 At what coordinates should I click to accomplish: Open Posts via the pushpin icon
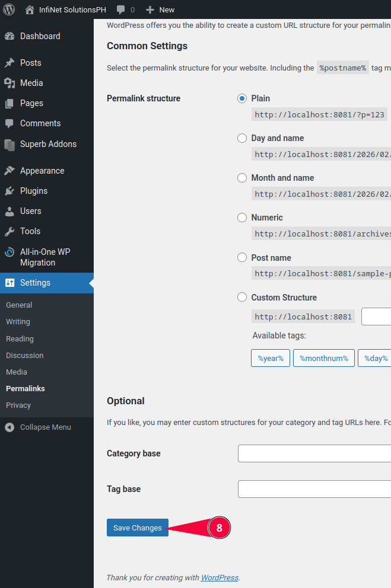[x=9, y=63]
